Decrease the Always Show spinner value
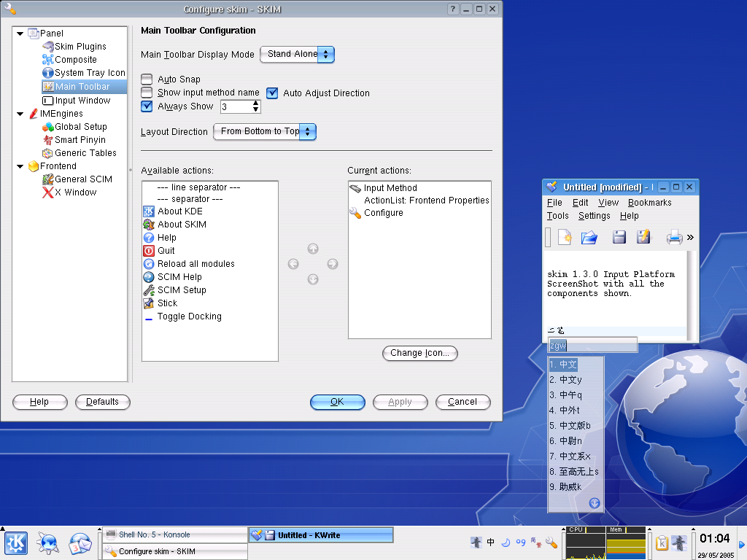This screenshot has height=560, width=747. coord(256,109)
